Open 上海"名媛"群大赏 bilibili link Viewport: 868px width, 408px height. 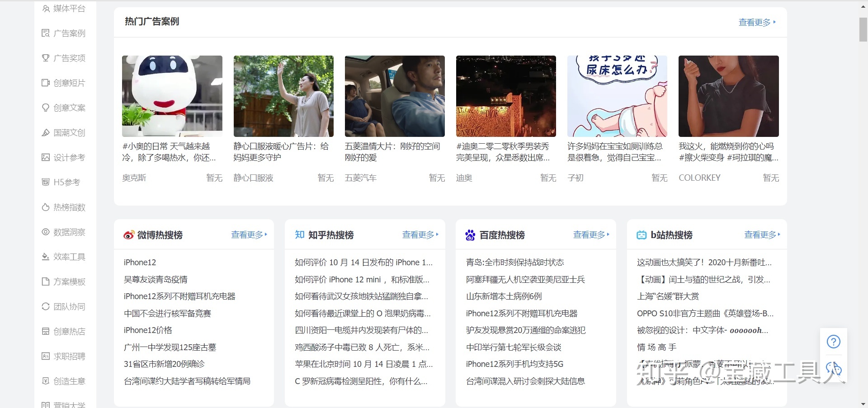[668, 296]
